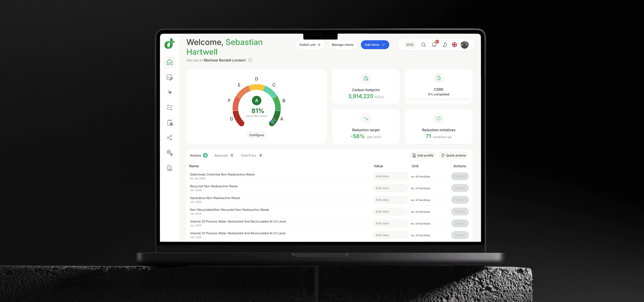Click the Switch unit button
This screenshot has height=302, width=644.
point(310,45)
